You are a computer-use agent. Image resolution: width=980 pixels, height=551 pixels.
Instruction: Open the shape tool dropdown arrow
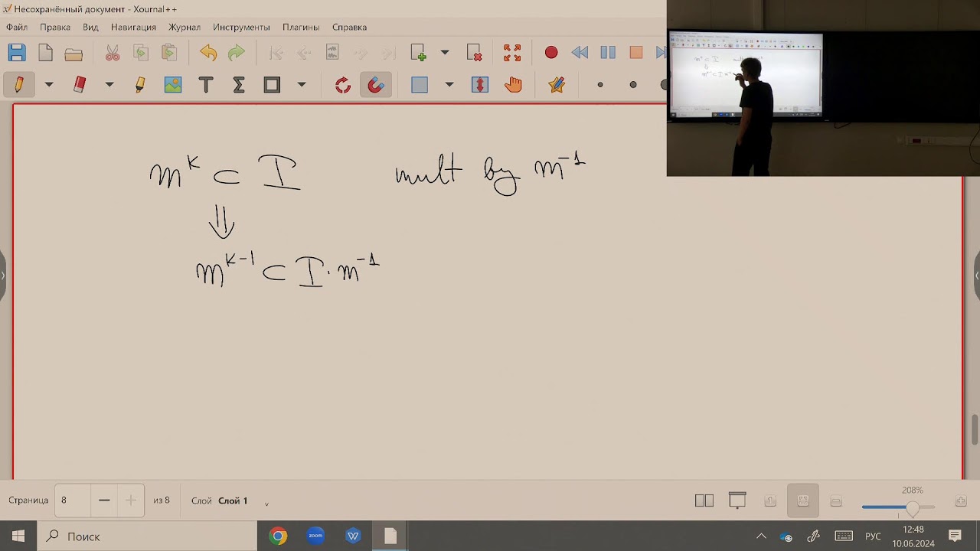302,84
